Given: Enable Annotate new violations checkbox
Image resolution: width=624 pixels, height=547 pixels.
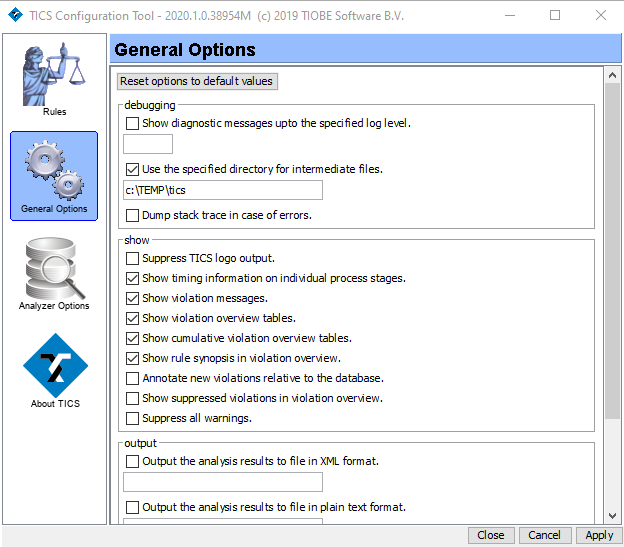Looking at the screenshot, I should coord(133,378).
